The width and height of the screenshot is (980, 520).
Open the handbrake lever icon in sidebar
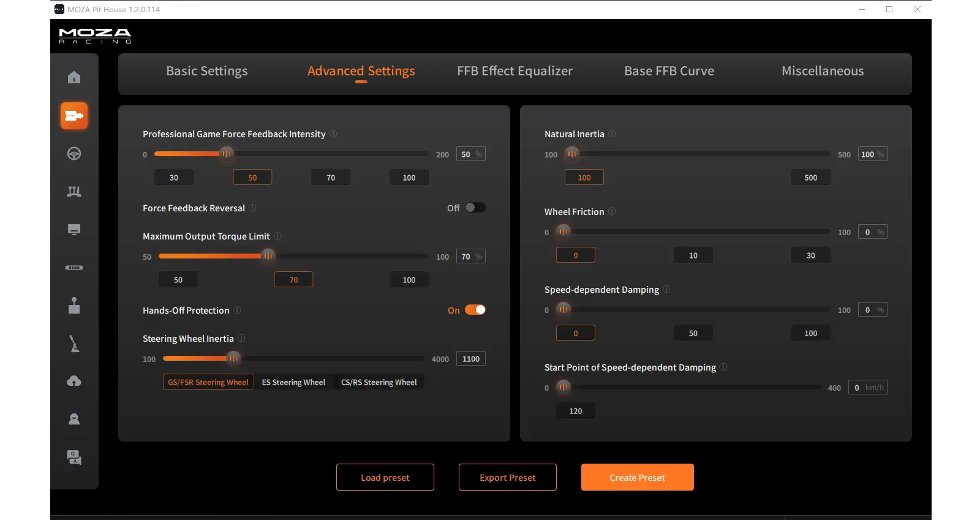[74, 344]
